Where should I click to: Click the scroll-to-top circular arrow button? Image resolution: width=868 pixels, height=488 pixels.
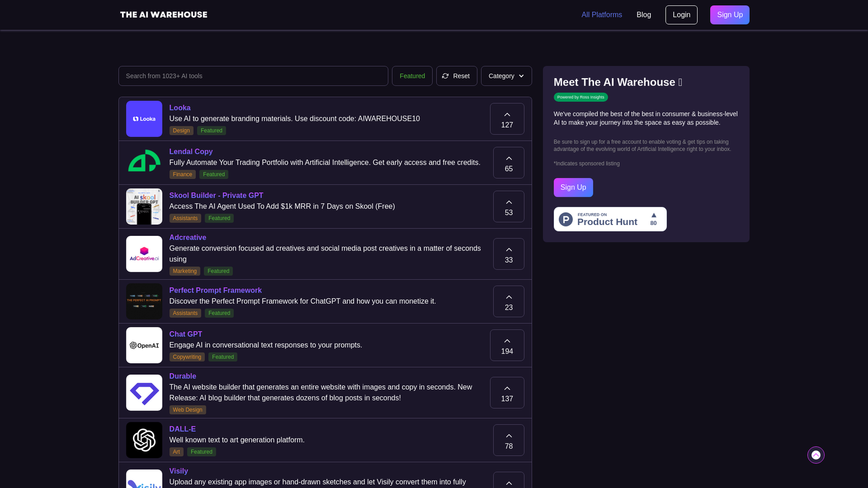(x=816, y=455)
